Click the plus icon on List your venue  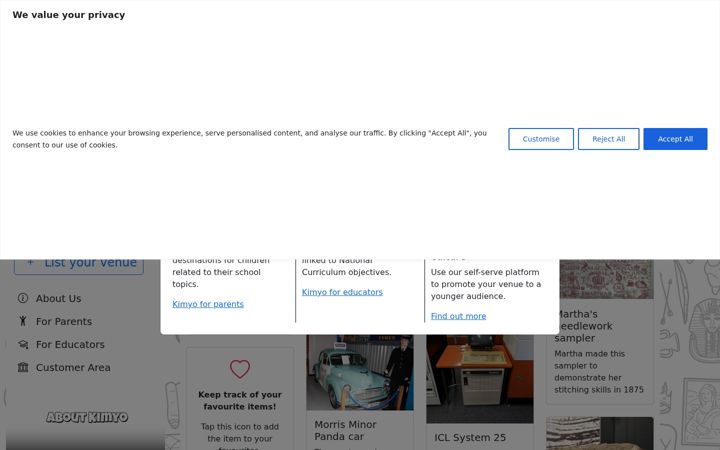point(30,264)
